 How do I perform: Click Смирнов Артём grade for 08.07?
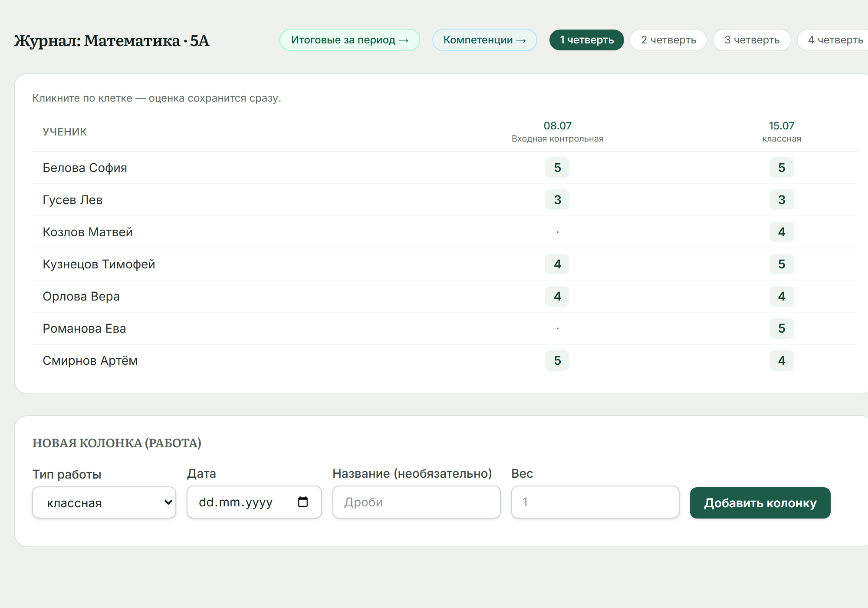pos(557,360)
